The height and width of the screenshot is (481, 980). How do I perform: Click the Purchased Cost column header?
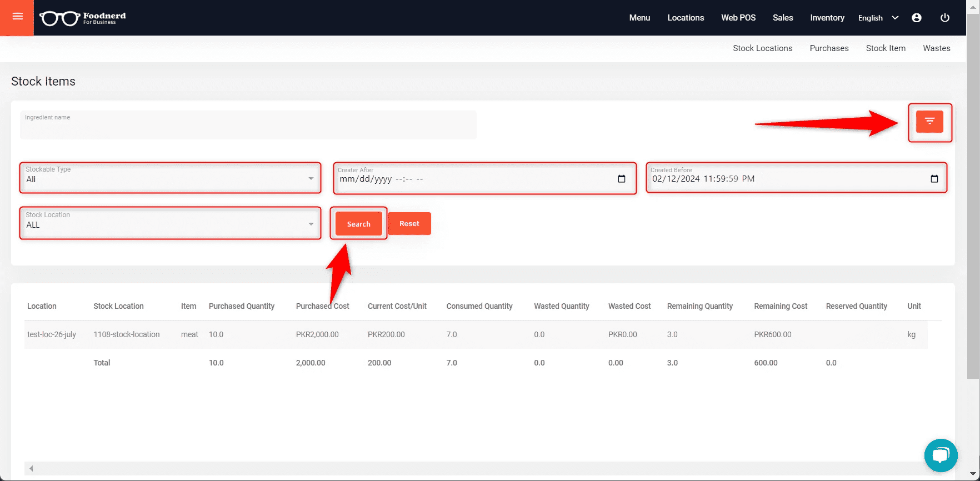coord(322,306)
